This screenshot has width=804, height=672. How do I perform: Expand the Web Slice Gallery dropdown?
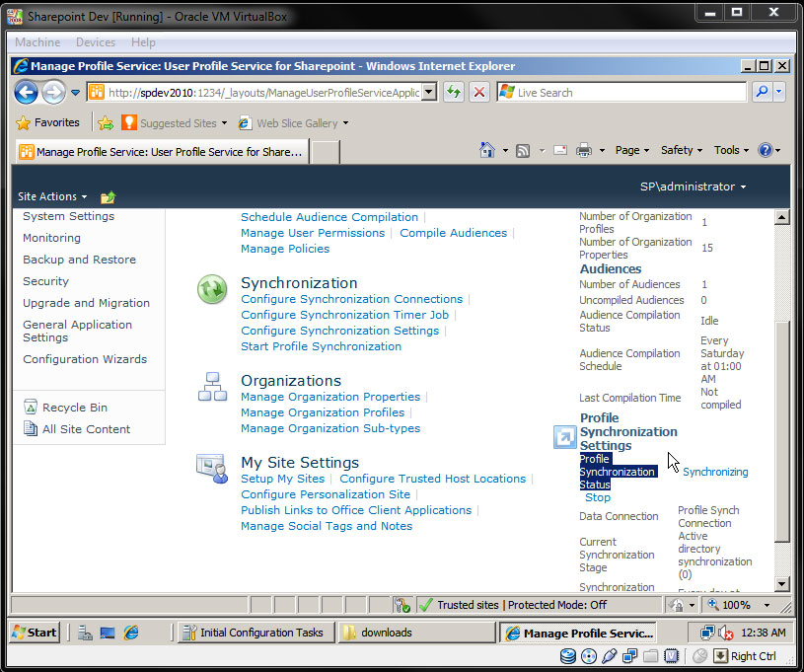tap(345, 123)
